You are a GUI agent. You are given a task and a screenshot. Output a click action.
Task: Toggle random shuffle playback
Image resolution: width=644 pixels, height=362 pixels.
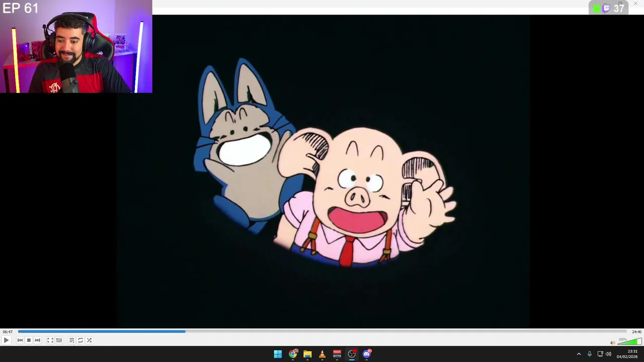89,340
